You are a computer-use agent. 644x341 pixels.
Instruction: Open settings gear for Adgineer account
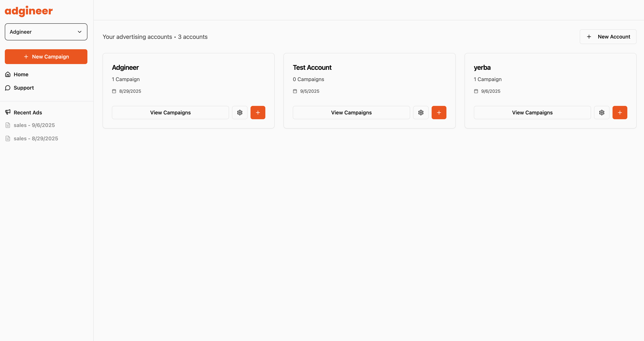(239, 113)
